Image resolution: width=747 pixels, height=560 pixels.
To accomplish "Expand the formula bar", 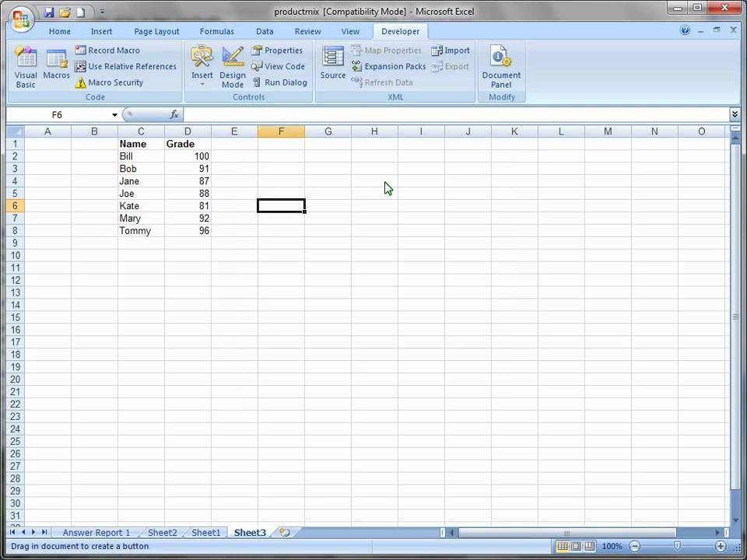I will tap(734, 114).
